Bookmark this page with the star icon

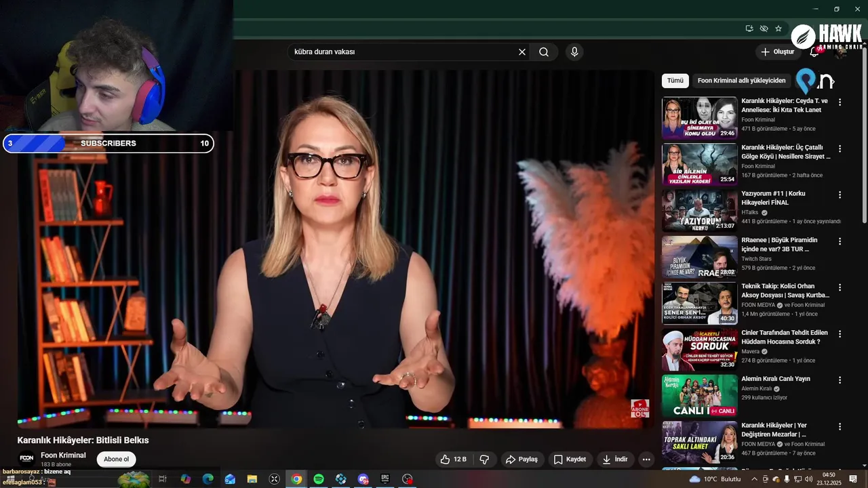point(778,28)
